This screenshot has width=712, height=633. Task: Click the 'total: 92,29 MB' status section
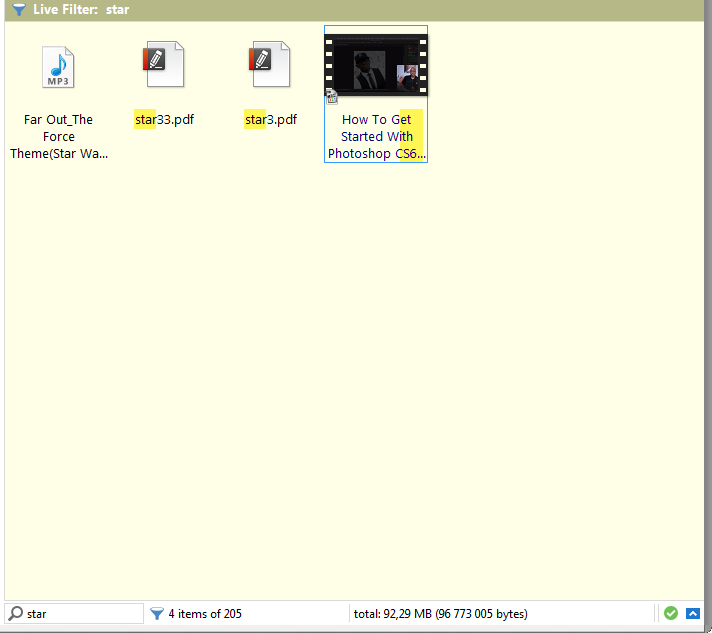[440, 613]
